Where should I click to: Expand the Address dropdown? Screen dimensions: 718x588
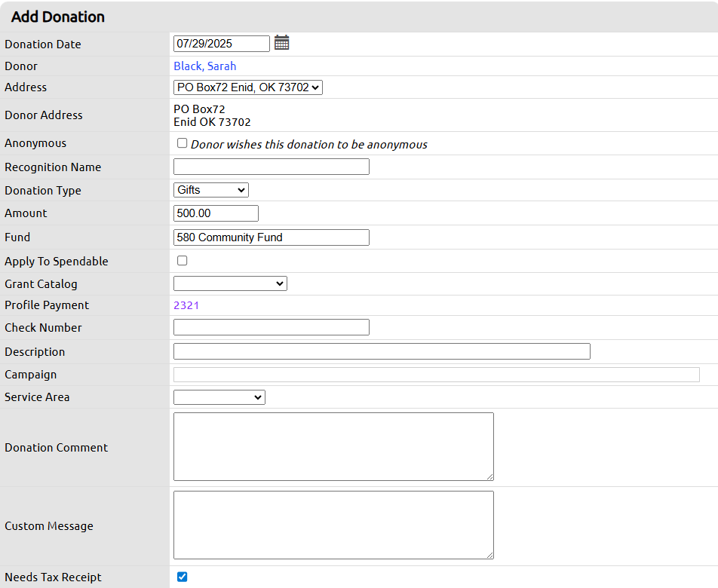tap(247, 87)
